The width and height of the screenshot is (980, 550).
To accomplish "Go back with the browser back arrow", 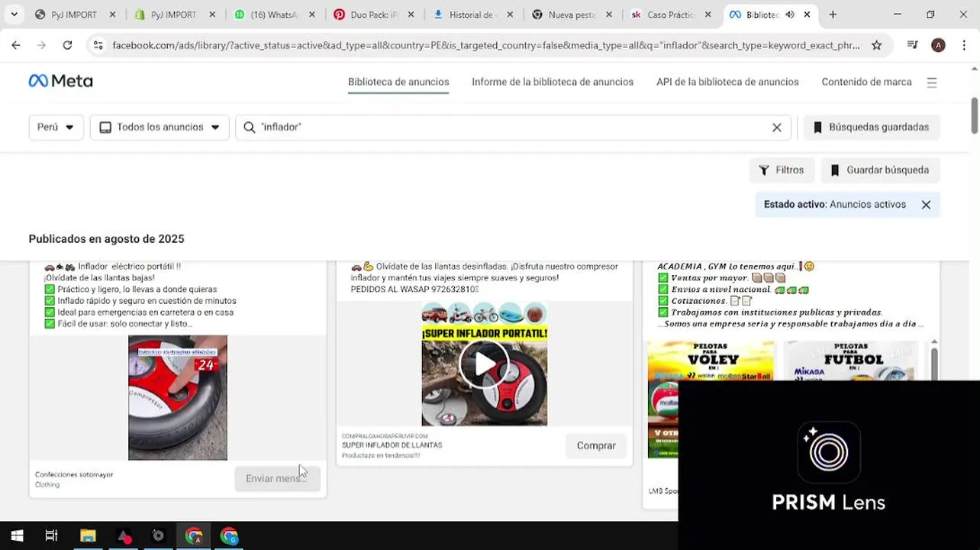I will 16,45.
